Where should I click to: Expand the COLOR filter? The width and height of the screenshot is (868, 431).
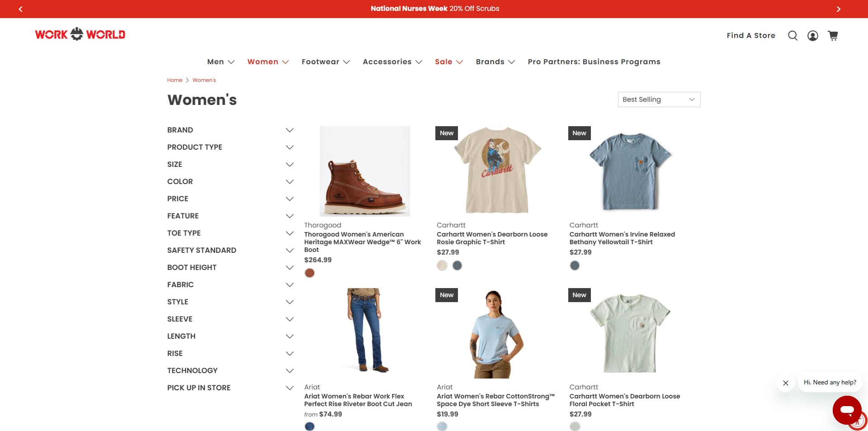point(231,182)
